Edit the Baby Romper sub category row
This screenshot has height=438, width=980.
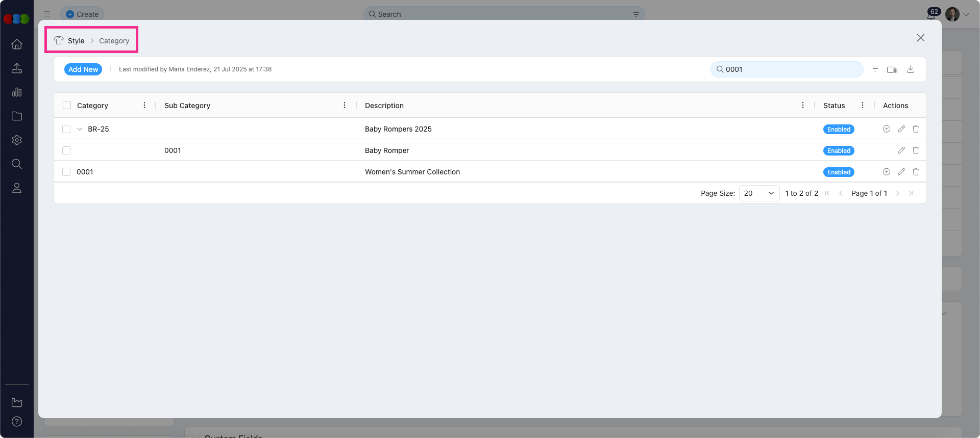[901, 150]
